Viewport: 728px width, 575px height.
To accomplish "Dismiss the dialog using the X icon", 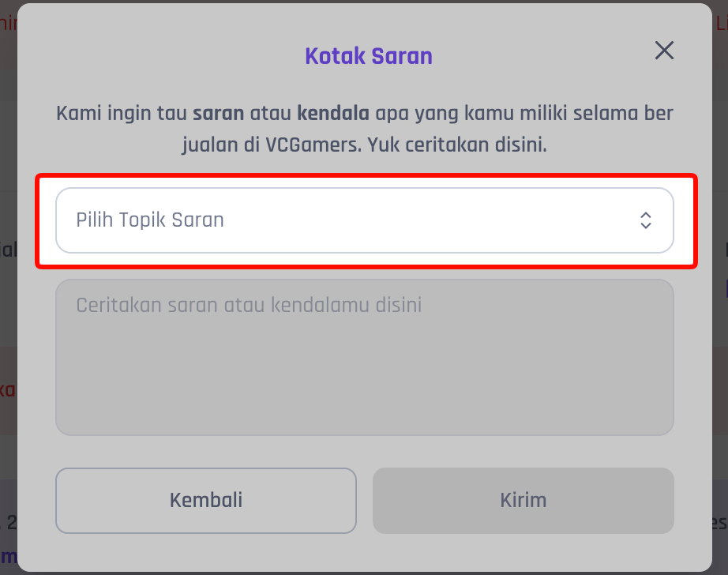I will 664,51.
